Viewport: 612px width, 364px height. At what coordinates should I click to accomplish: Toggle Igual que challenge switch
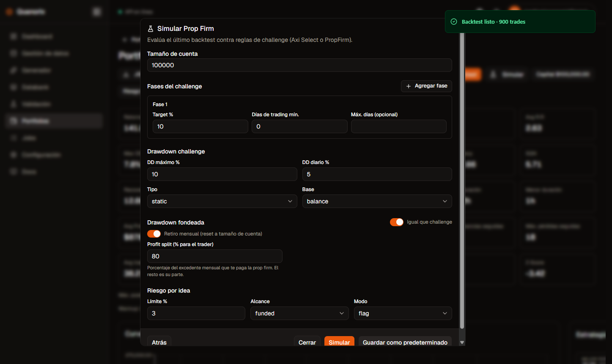pos(397,222)
